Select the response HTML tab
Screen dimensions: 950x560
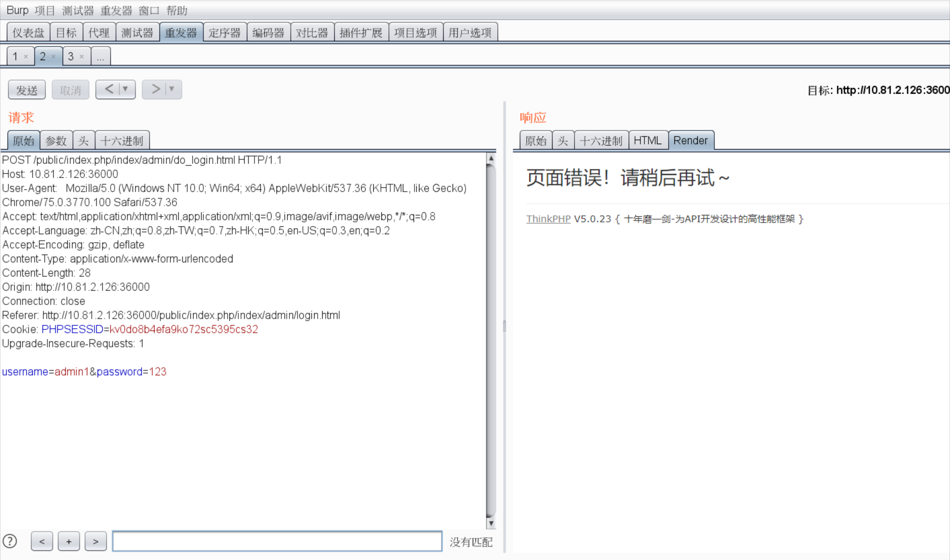pos(648,141)
